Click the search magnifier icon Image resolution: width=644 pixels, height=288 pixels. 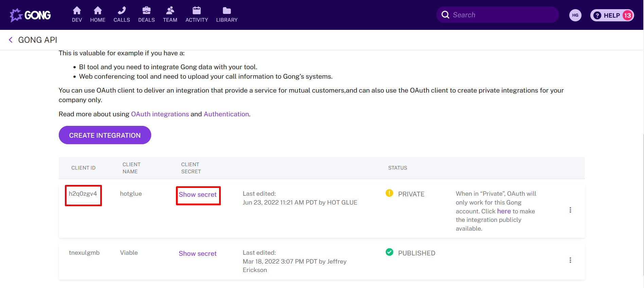pos(445,15)
